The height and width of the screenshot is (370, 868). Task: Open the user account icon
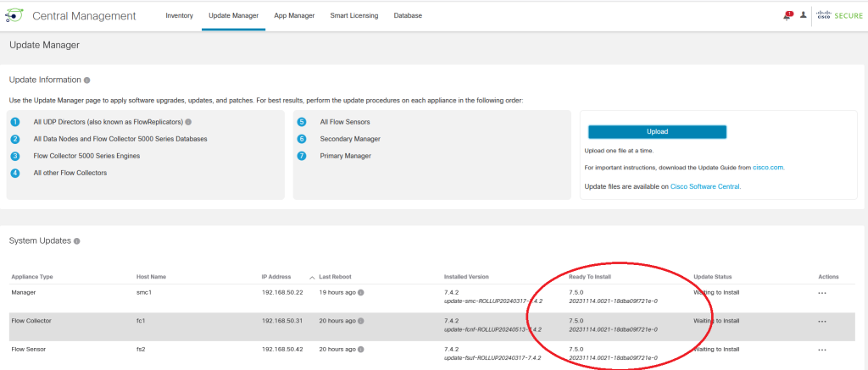coord(804,15)
